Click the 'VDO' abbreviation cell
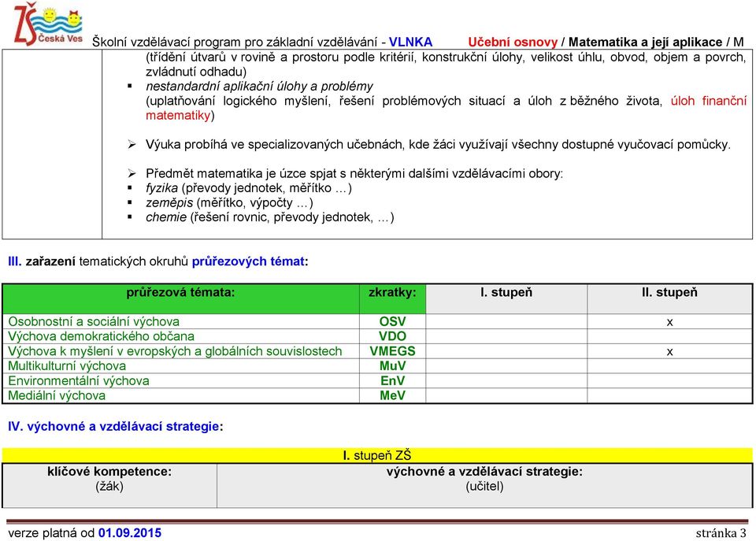 pos(392,336)
